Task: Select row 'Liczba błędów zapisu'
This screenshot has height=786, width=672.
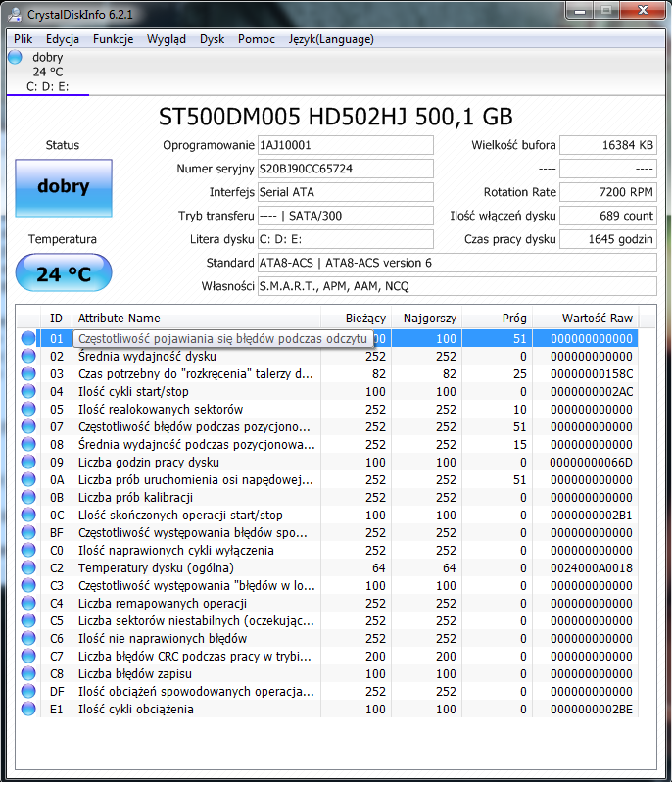Action: click(x=328, y=673)
